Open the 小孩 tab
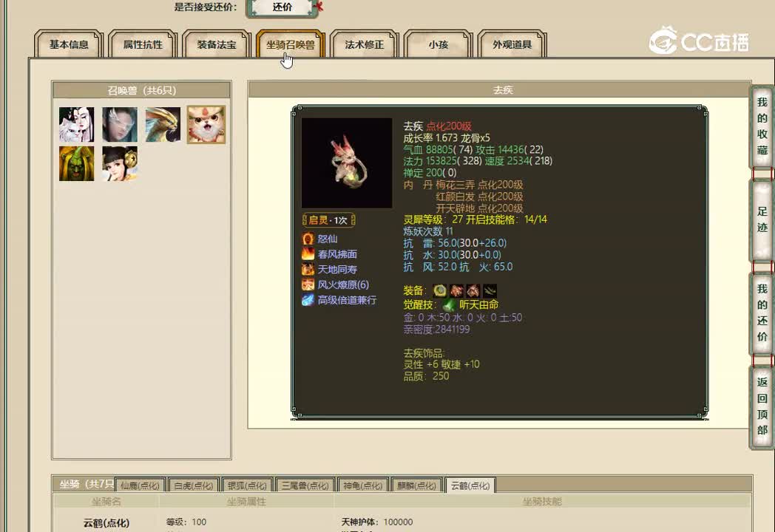 point(439,44)
